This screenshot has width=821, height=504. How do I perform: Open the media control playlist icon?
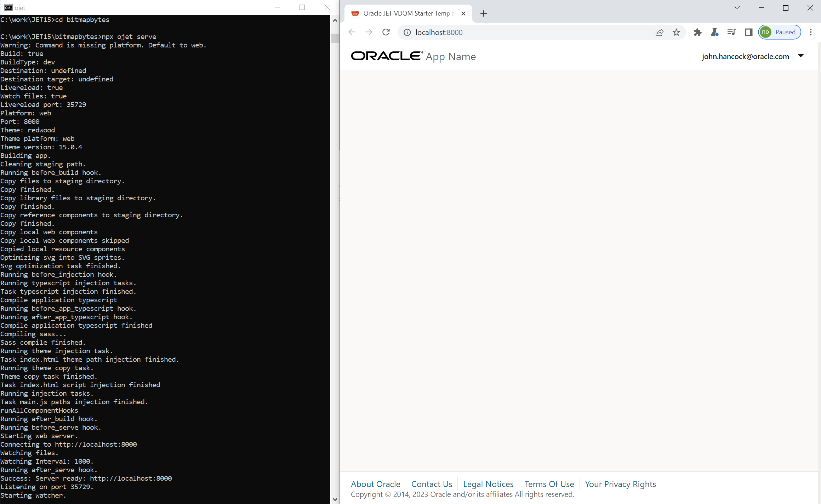pyautogui.click(x=731, y=32)
